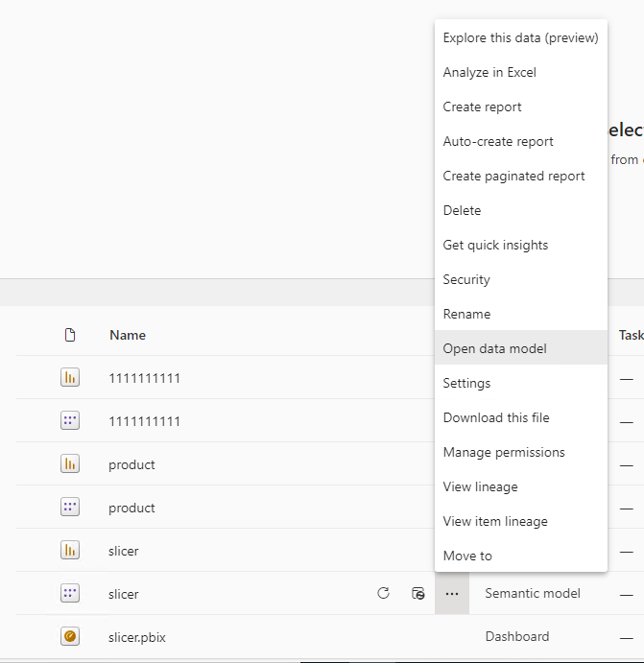Viewport: 644px width, 663px height.
Task: Click the 1111111111 report bar chart icon
Action: point(70,378)
